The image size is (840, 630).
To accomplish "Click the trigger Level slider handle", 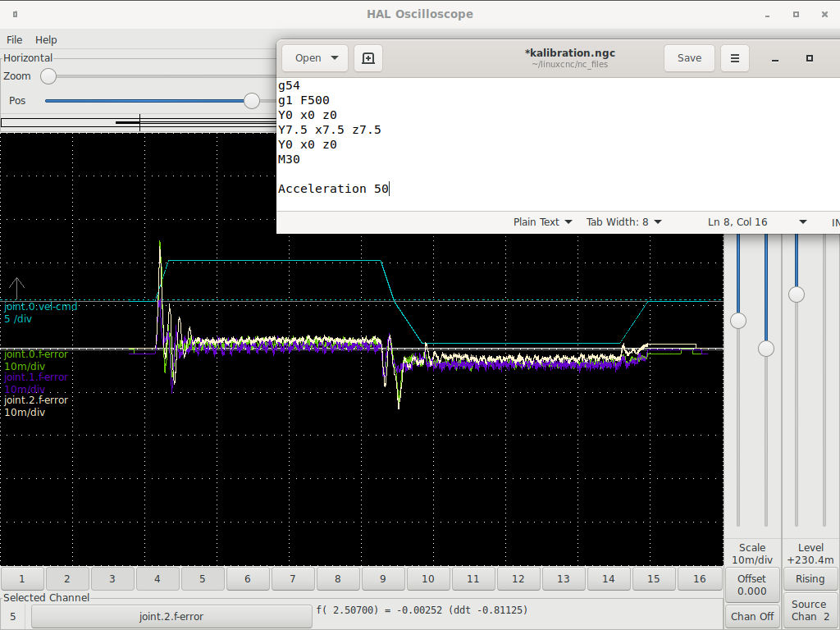I will coord(797,294).
